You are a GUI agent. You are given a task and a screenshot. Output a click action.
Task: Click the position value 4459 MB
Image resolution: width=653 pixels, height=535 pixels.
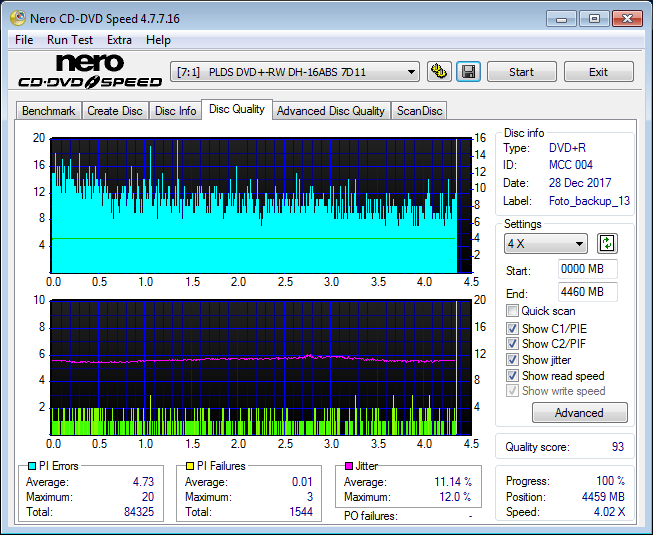coord(603,497)
